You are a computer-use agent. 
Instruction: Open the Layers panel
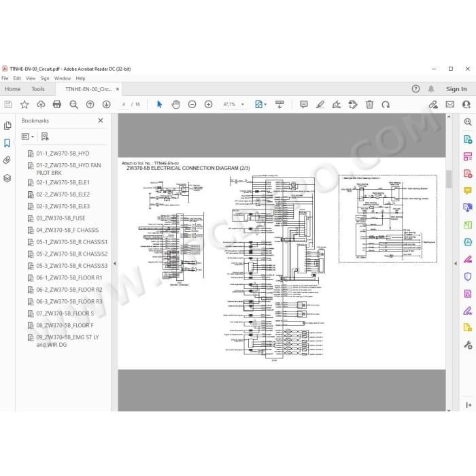[7, 178]
